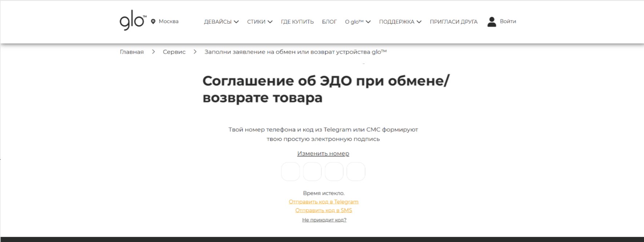The image size is (644, 242).
Task: Click the location pin icon near Москва
Action: (x=153, y=21)
